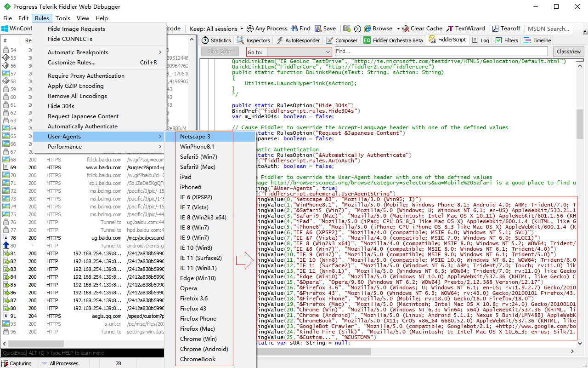This screenshot has height=368, width=588.
Task: Click the Any Process crosshair target icon
Action: (250, 29)
